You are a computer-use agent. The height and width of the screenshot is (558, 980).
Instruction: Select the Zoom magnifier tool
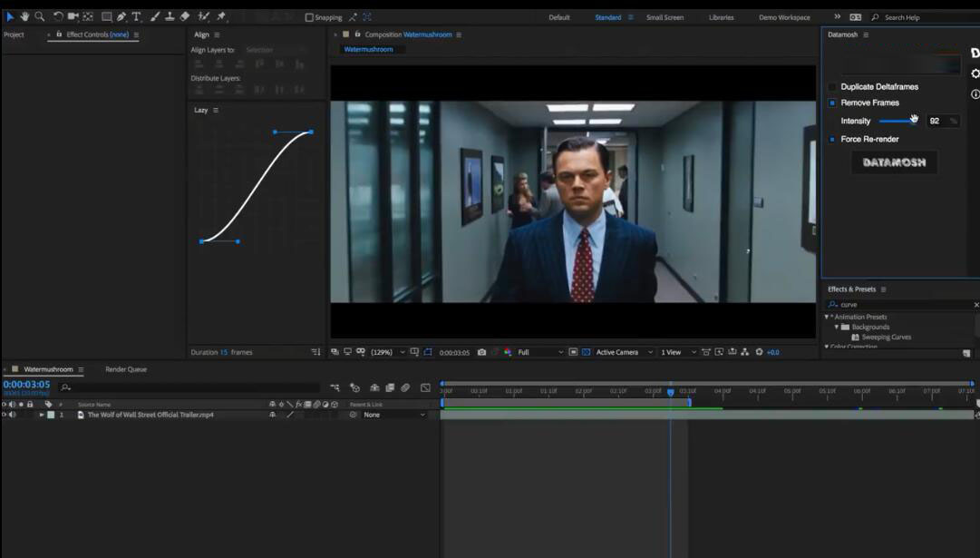tap(39, 17)
